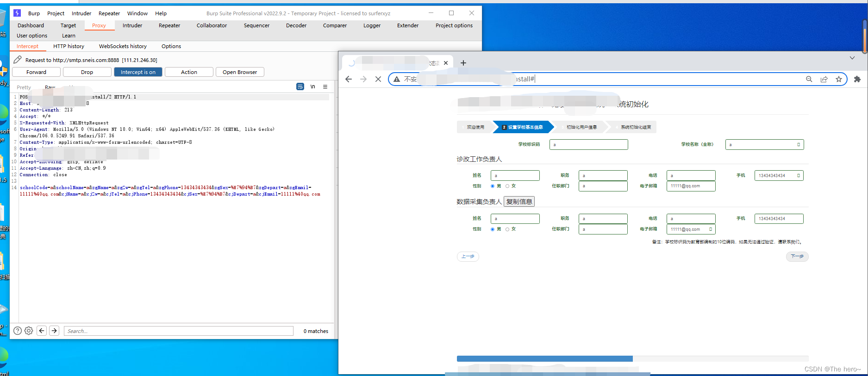Forward the intercepted request
Image resolution: width=868 pixels, height=376 pixels.
[x=36, y=72]
